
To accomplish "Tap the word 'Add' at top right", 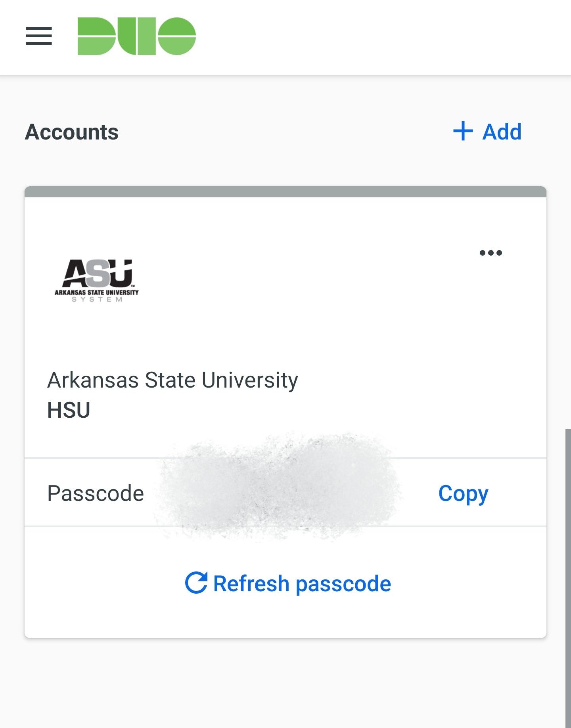I will 502,132.
